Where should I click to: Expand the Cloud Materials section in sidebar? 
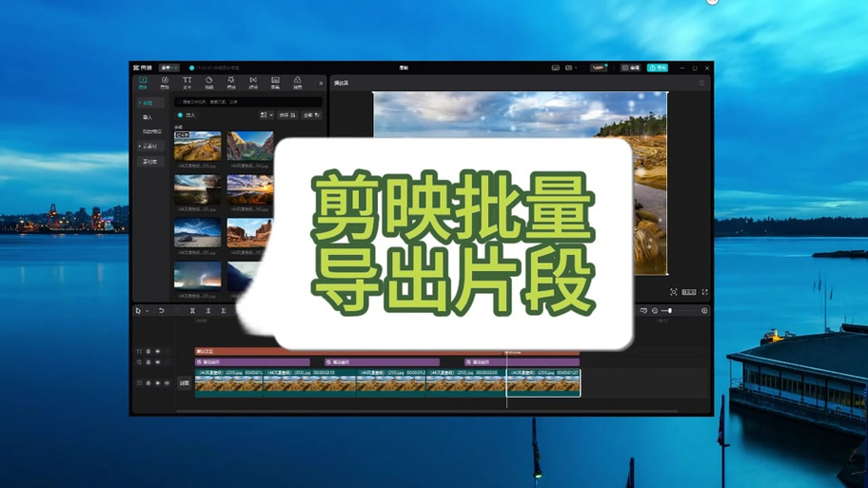[x=148, y=146]
